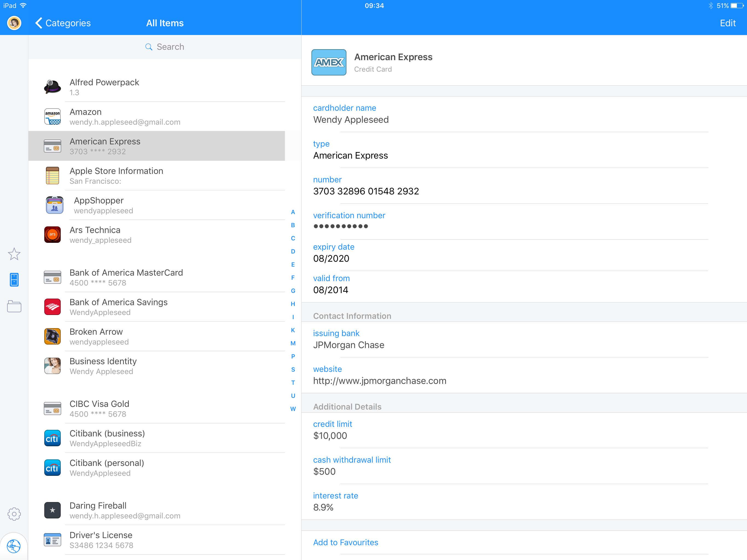This screenshot has width=747, height=560.
Task: Tap cardholder name Wendy Appleseed
Action: click(x=351, y=120)
